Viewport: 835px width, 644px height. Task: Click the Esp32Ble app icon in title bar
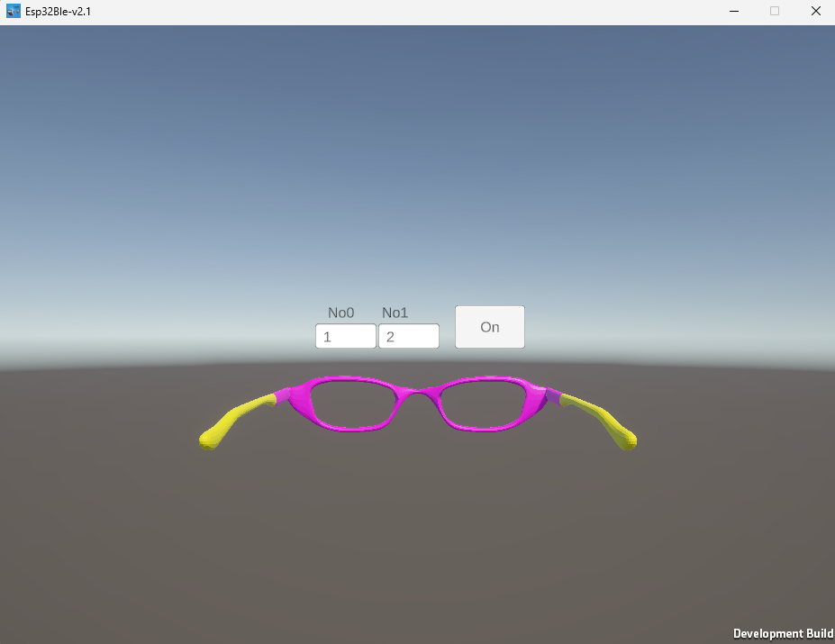pyautogui.click(x=14, y=12)
